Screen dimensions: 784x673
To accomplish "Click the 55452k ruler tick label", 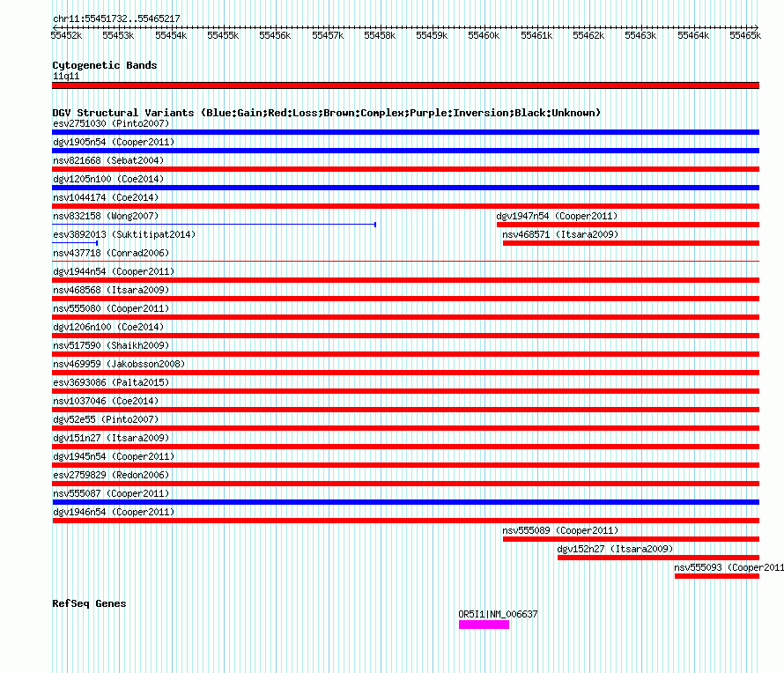I will pos(66,35).
